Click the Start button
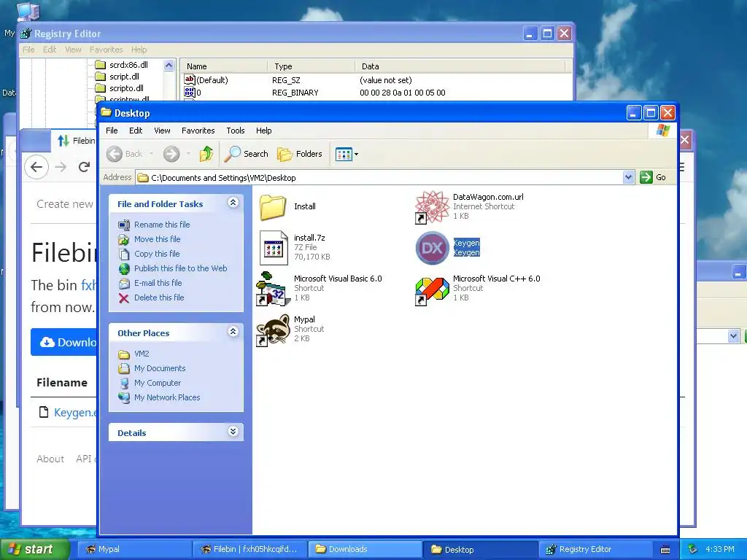This screenshot has height=560, width=747. [35, 549]
